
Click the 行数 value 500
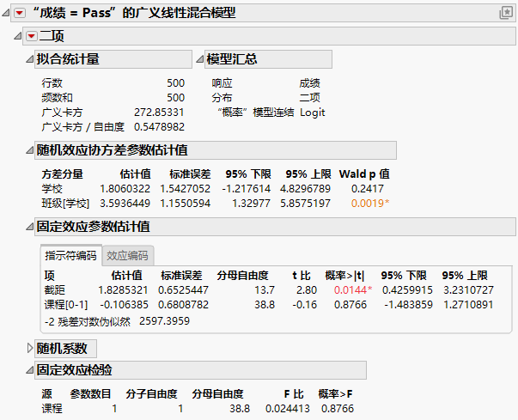click(x=176, y=83)
